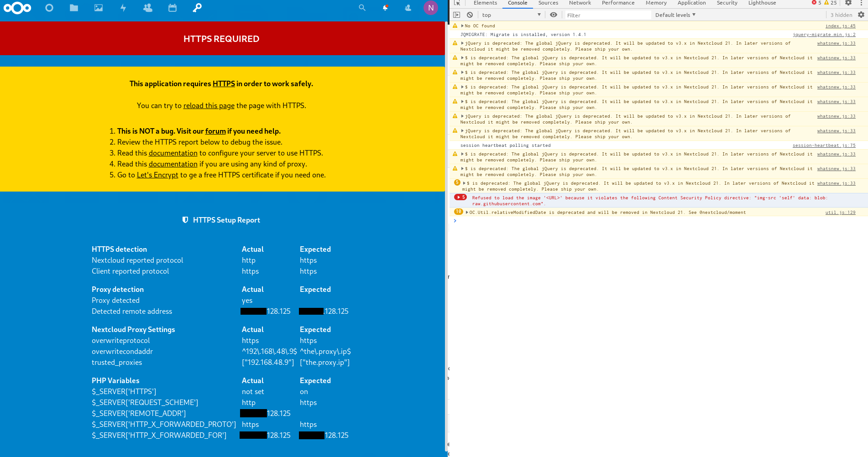The image size is (868, 457).
Task: Expand OC.Util.relativeModifiedDate warning
Action: point(467,212)
